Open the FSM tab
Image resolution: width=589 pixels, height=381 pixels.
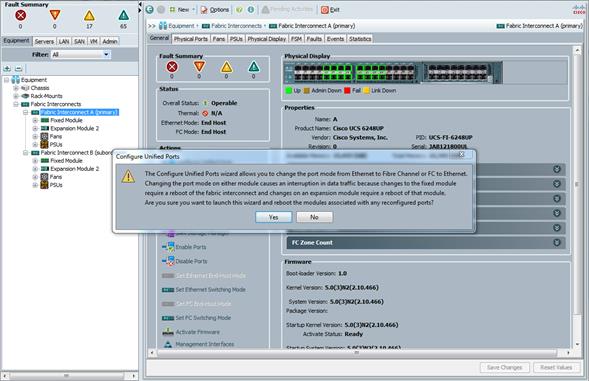coord(296,39)
